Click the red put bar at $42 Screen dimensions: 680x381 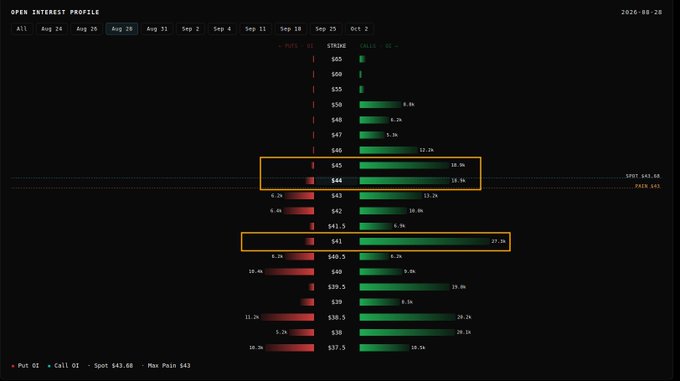[299, 211]
